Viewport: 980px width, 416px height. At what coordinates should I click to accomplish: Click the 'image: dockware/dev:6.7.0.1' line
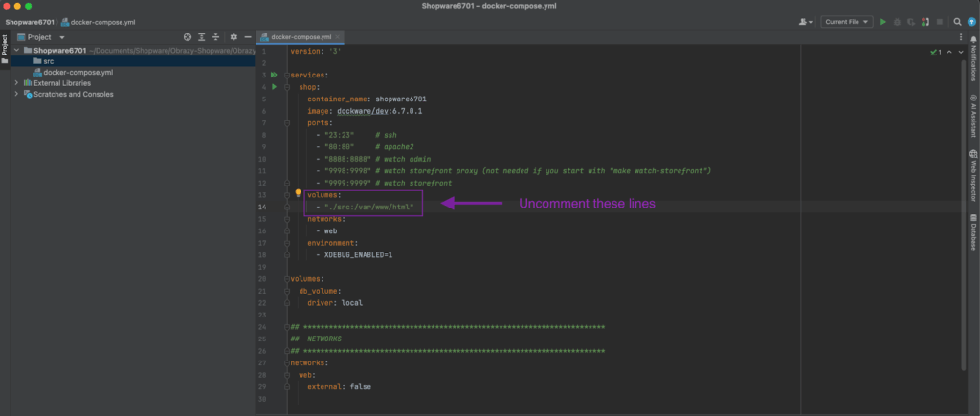[365, 111]
